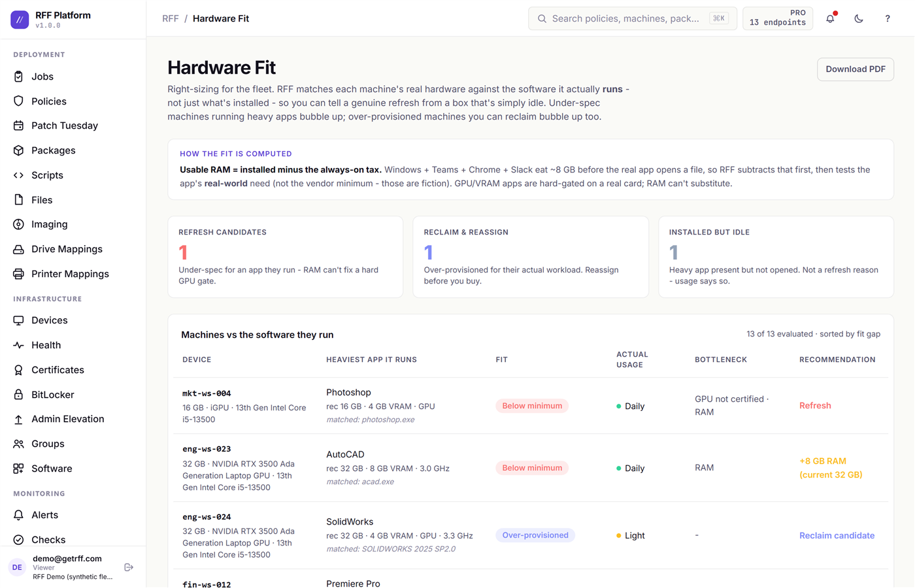Click the Imaging disc icon
915x588 pixels.
pyautogui.click(x=18, y=224)
